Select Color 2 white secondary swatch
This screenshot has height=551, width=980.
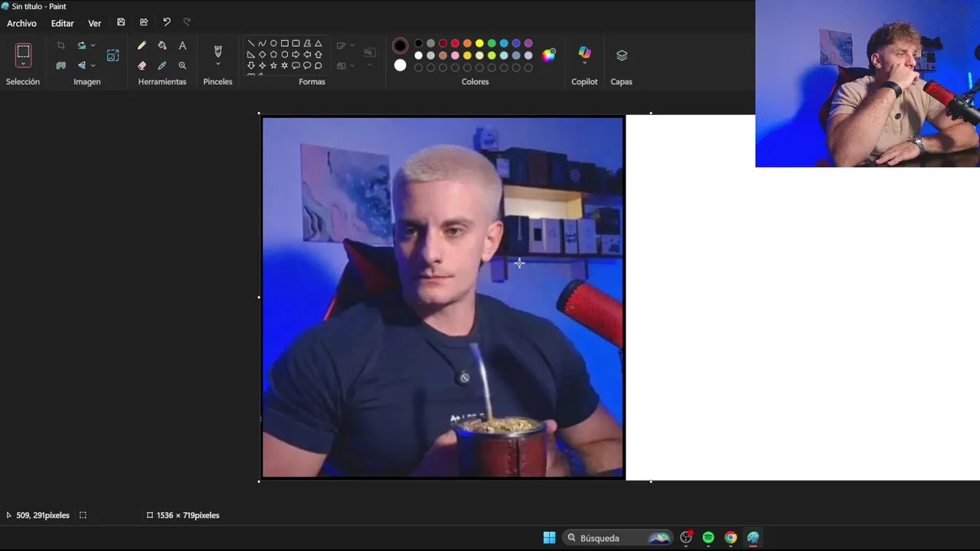click(400, 66)
